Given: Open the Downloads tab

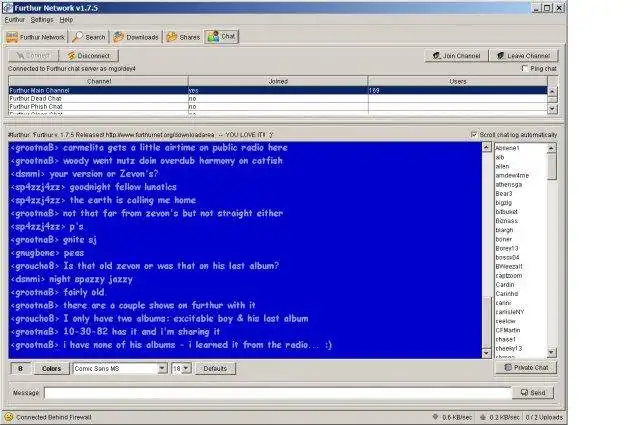Looking at the screenshot, I should [x=136, y=37].
